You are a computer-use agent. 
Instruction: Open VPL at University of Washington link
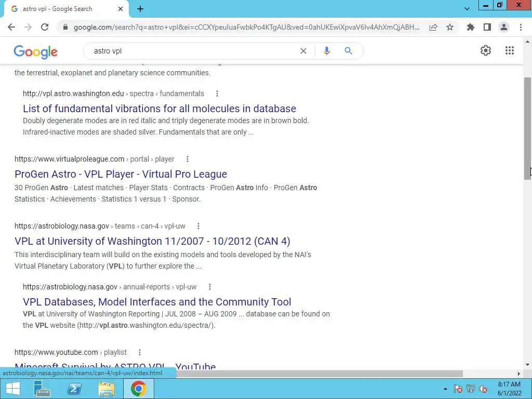(152, 241)
